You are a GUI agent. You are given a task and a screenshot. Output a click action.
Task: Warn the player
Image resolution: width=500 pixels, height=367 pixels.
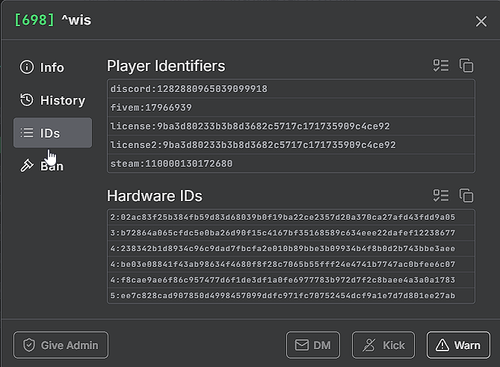(x=458, y=345)
